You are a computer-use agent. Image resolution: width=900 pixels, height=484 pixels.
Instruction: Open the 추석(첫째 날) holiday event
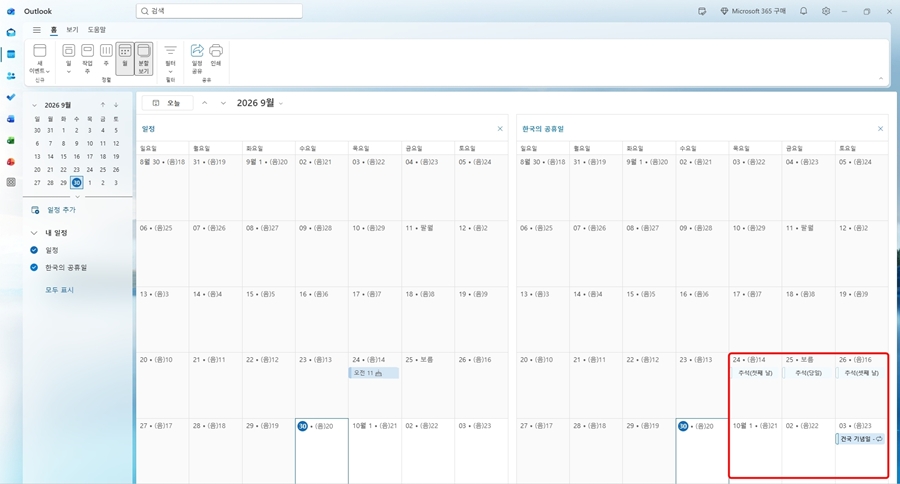pyautogui.click(x=755, y=373)
